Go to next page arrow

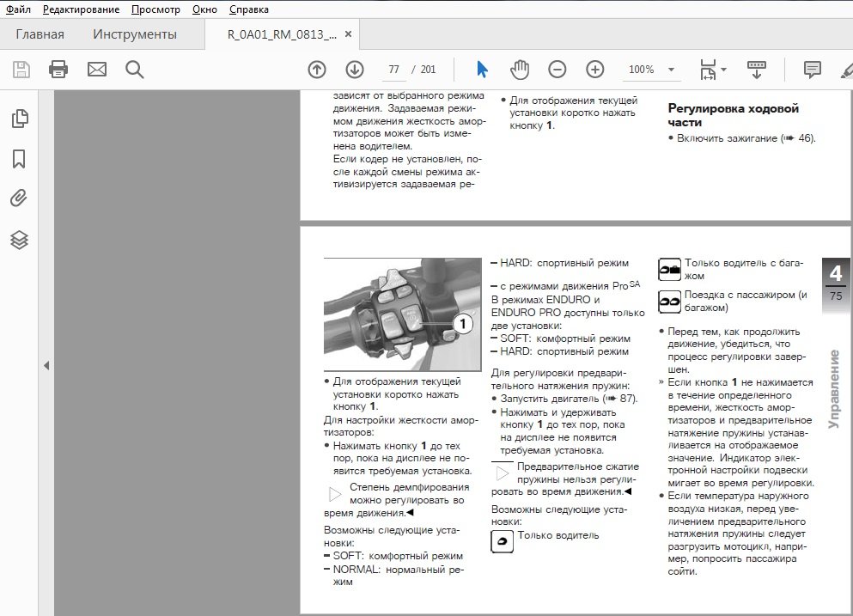355,70
